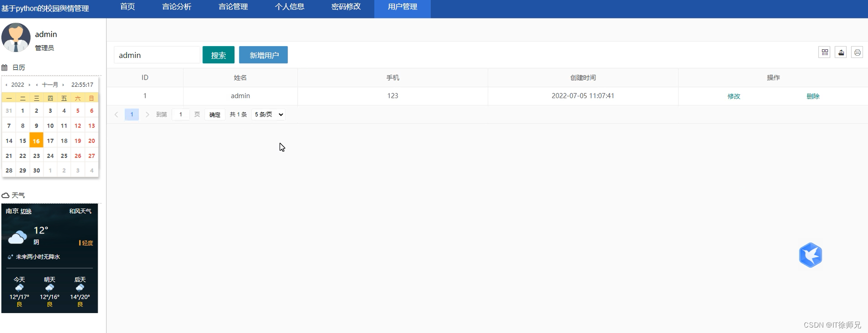Click the 创建时间 column header
The image size is (868, 333).
tap(583, 78)
